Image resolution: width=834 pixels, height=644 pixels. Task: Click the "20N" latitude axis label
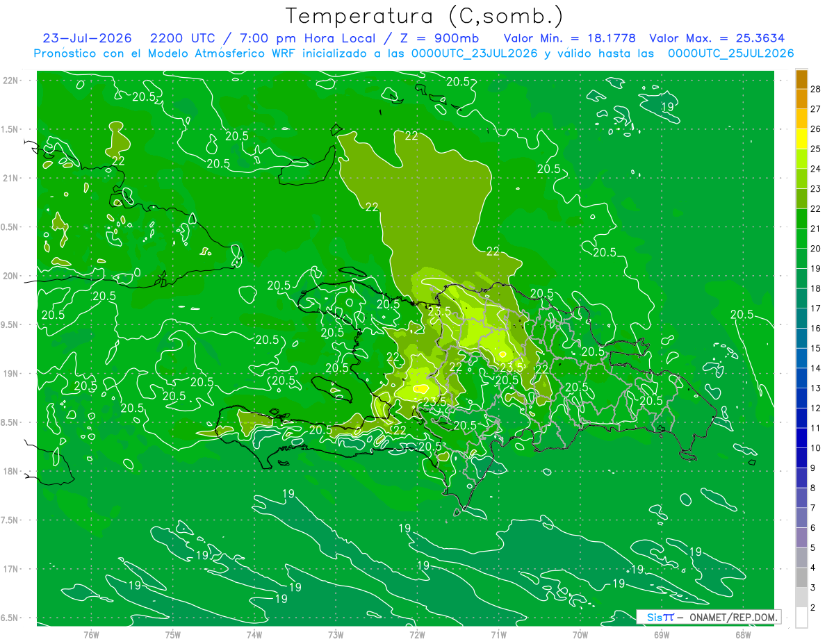coord(11,276)
